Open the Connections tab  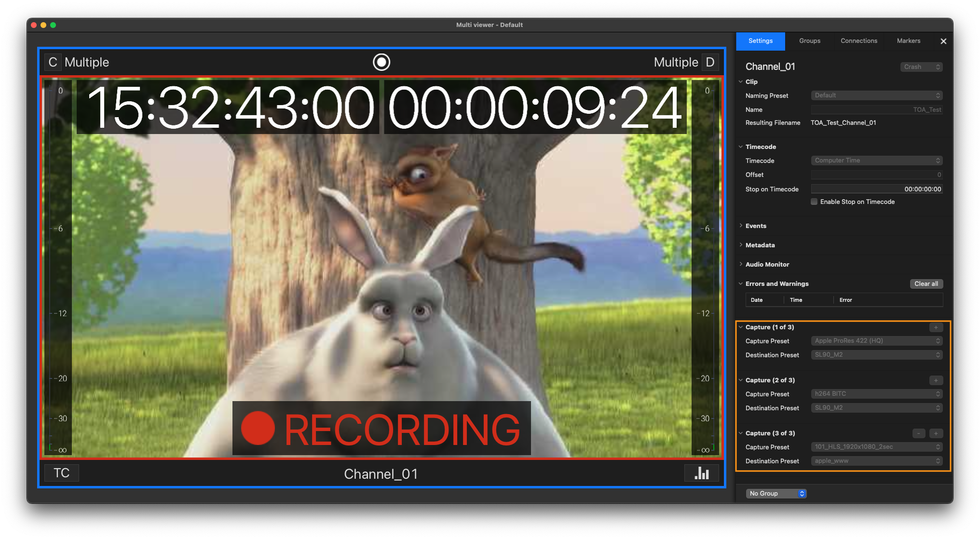pos(859,41)
